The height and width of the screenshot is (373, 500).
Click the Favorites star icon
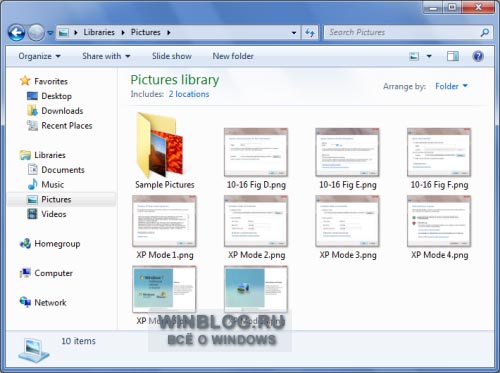point(25,81)
